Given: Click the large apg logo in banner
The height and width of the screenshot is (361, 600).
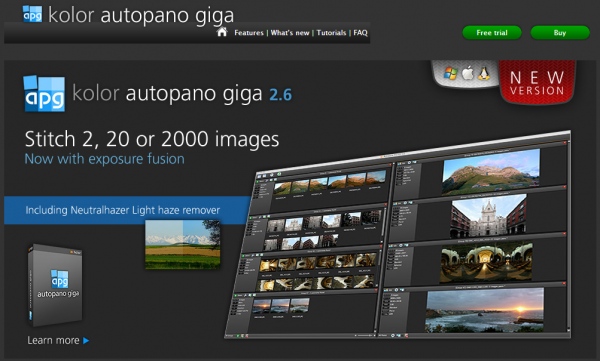Looking at the screenshot, I should click(x=44, y=94).
